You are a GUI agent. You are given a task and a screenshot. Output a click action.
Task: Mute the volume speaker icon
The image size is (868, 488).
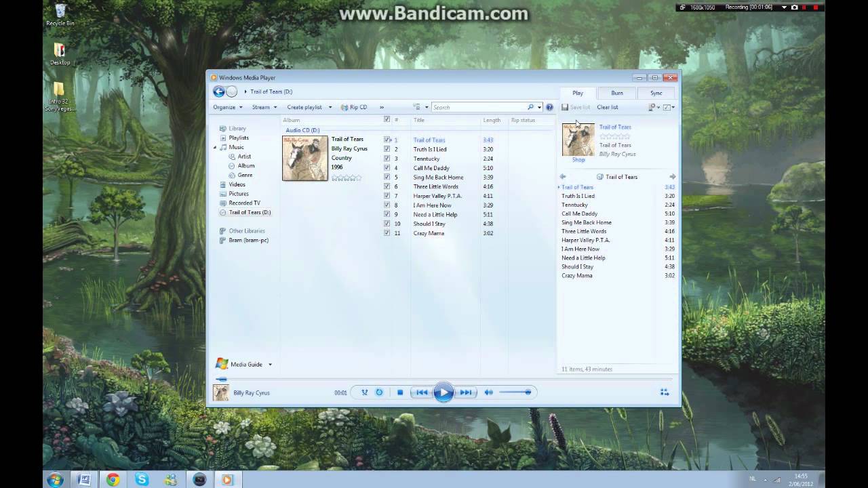[x=488, y=392]
